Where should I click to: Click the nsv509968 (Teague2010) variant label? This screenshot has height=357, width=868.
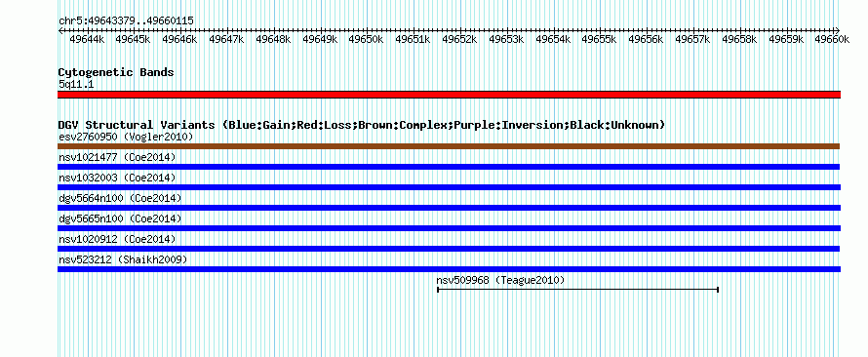coord(500,280)
